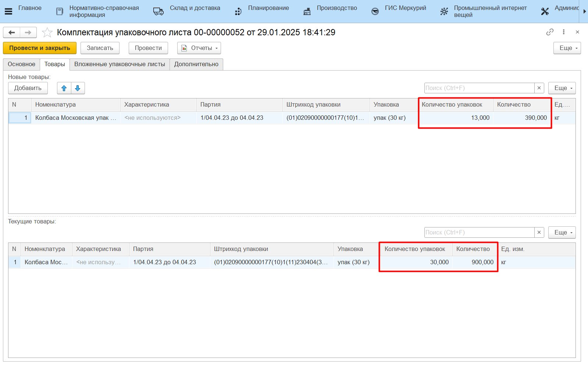Copy document link using chain icon

[x=549, y=32]
